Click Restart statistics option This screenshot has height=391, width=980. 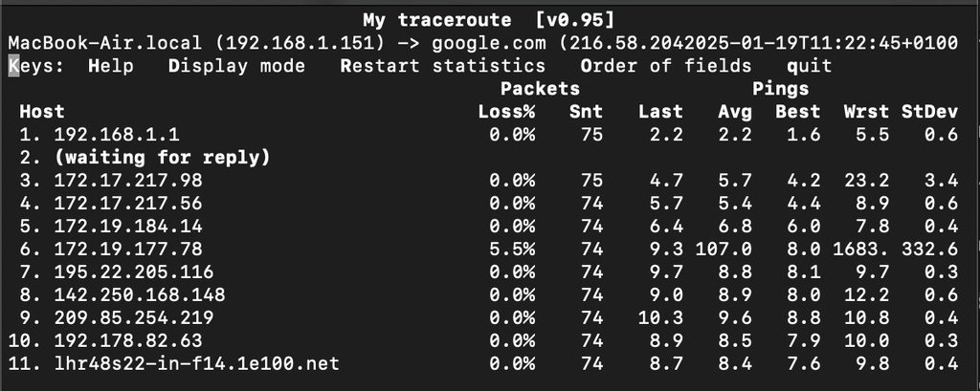point(442,66)
